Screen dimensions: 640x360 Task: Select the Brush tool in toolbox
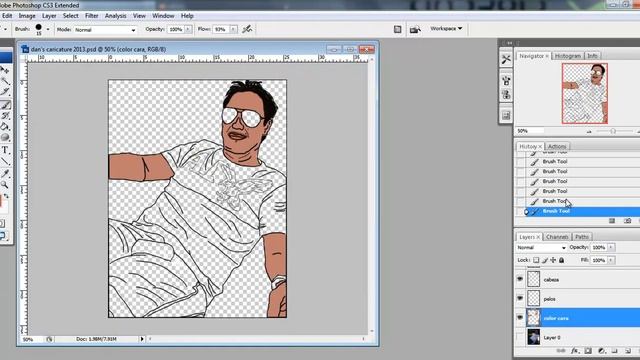coord(5,105)
